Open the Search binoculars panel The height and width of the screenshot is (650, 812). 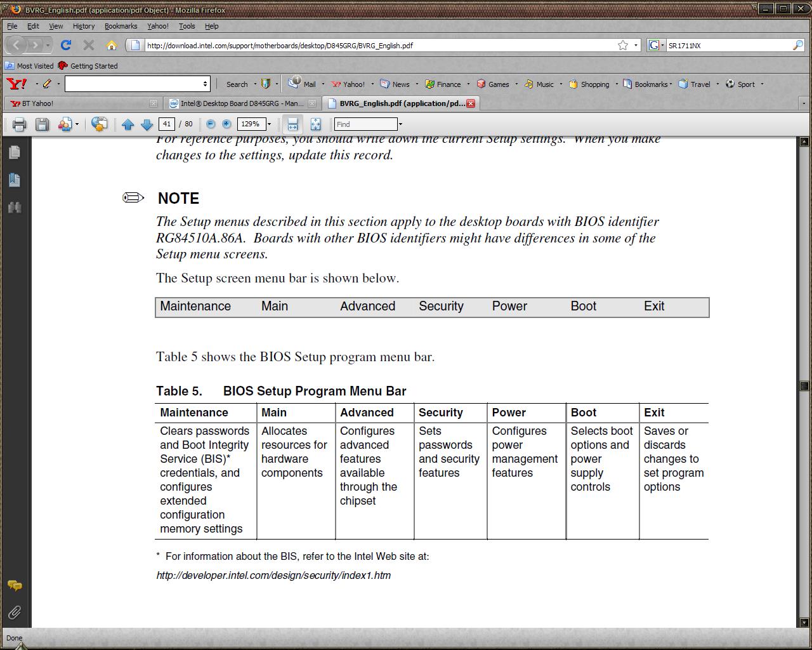tap(15, 208)
